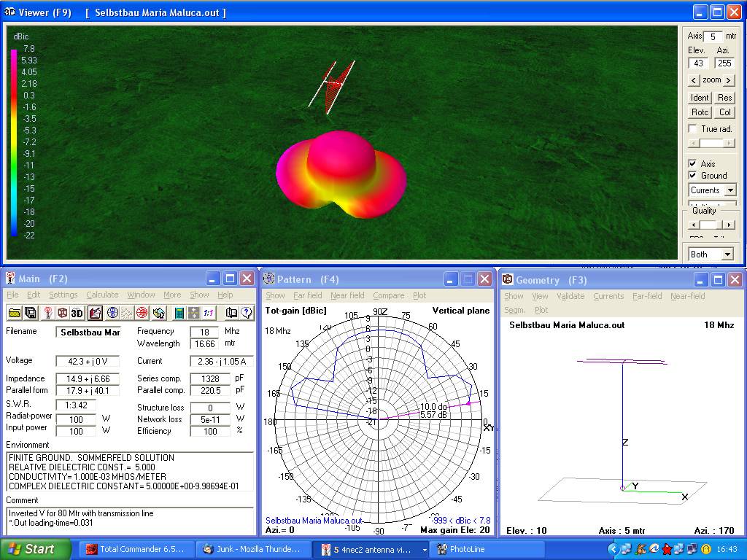Open the Both dropdown list
Image resolution: width=747 pixels, height=560 pixels.
point(727,254)
